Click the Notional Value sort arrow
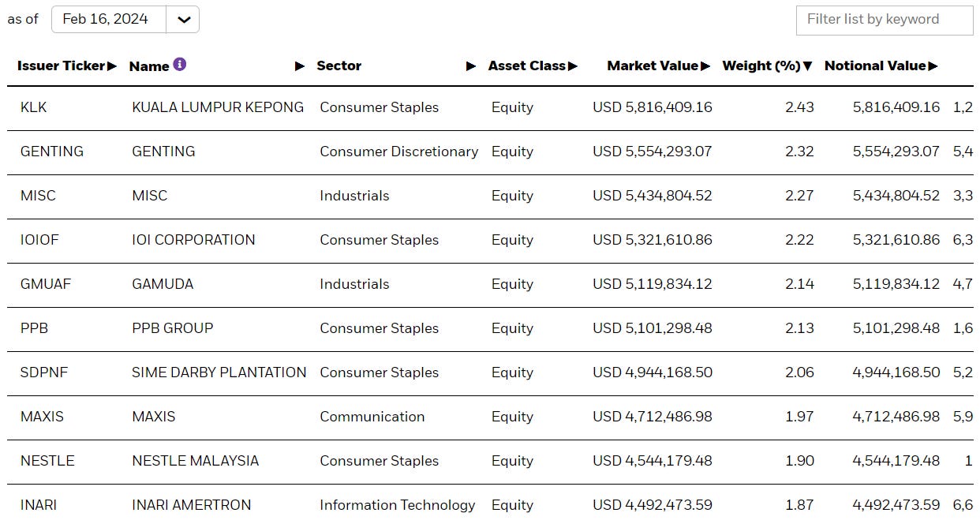The width and height of the screenshot is (980, 524). click(933, 66)
